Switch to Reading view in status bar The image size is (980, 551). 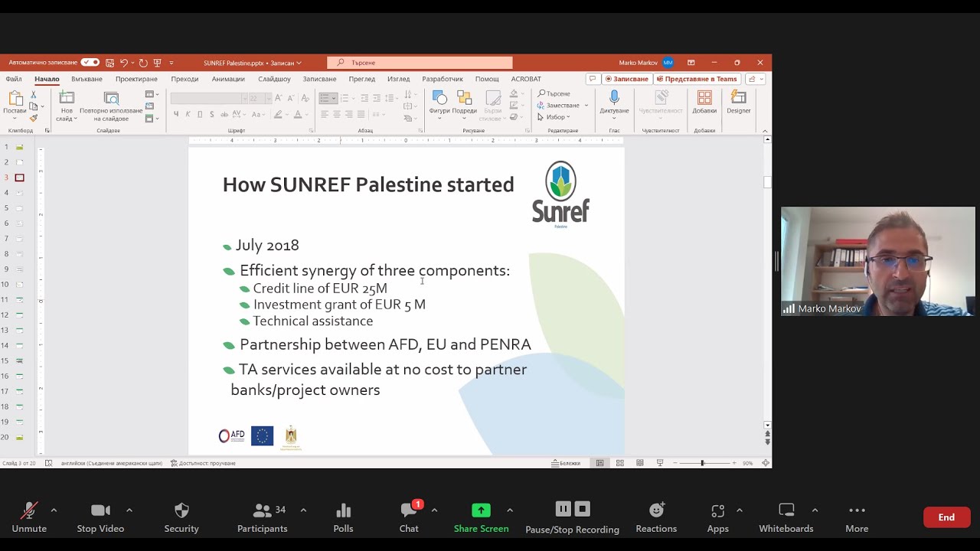click(x=639, y=463)
